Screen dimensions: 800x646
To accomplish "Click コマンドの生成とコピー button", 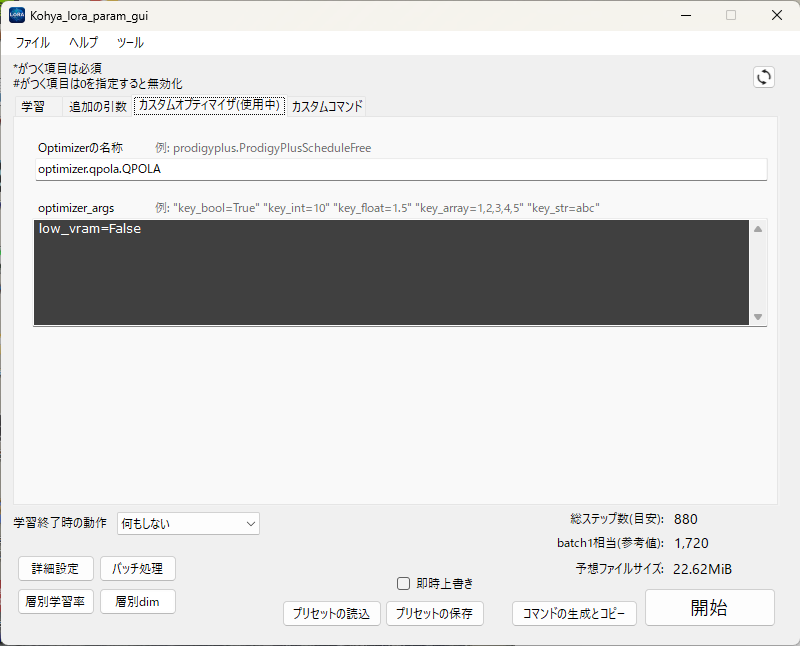I will click(x=574, y=613).
